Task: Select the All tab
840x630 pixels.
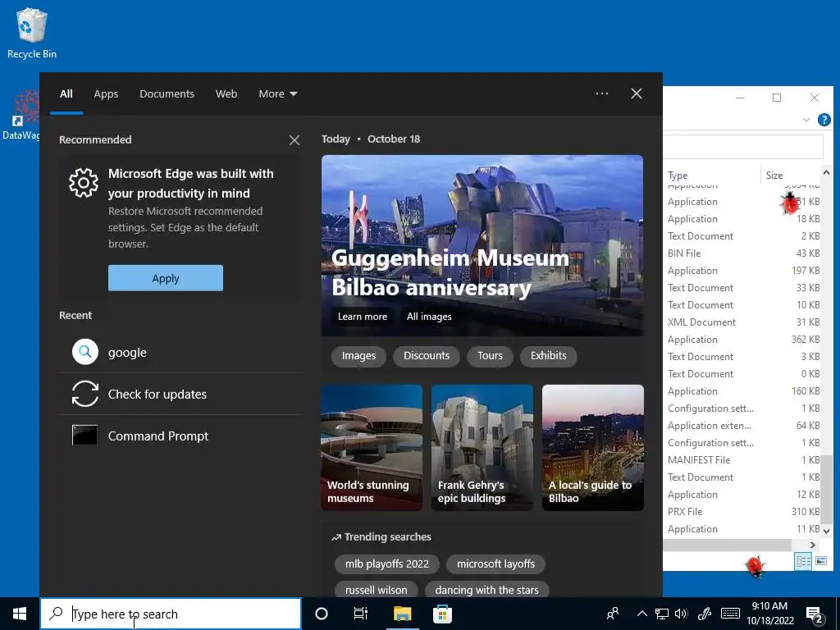Action: [66, 94]
